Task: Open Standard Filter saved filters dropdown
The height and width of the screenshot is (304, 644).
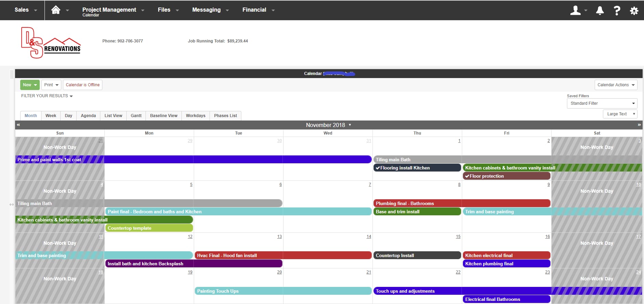Action: [x=602, y=103]
